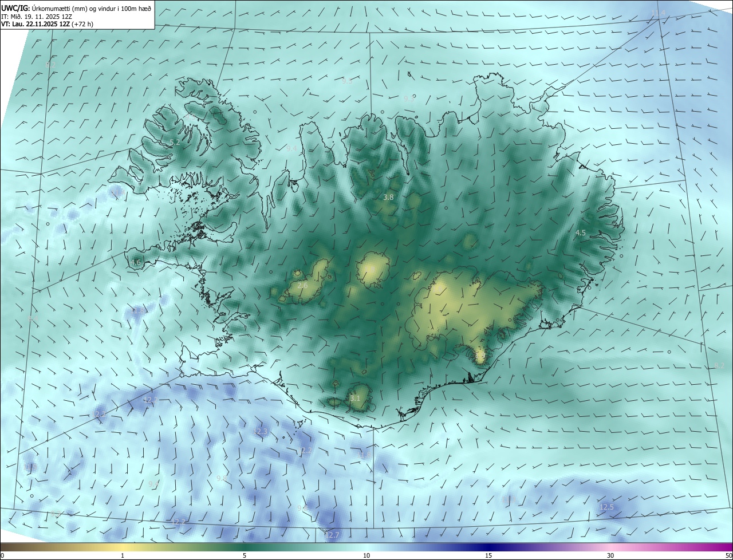Click the 4.6 value on the Snæfellsnes peninsula

click(135, 263)
